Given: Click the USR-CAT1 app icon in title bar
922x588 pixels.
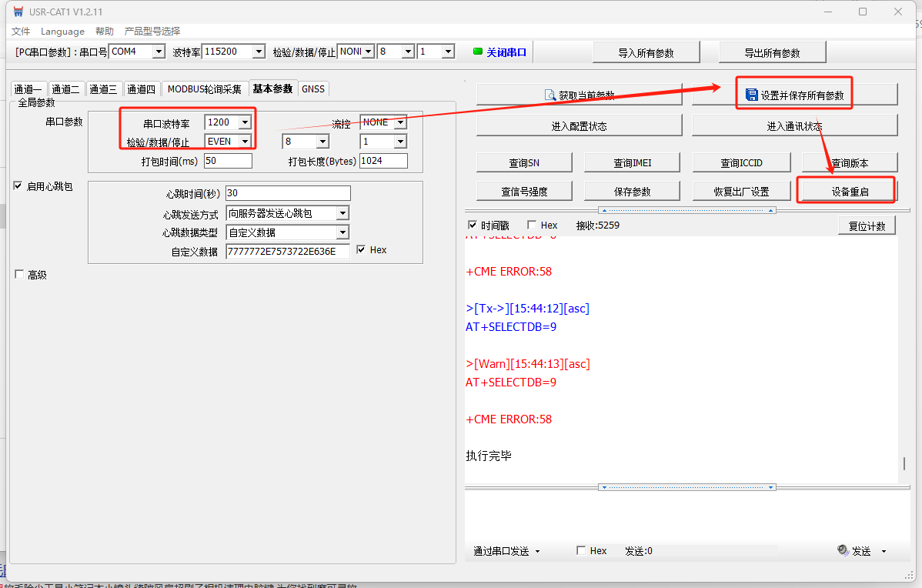Looking at the screenshot, I should [18, 12].
